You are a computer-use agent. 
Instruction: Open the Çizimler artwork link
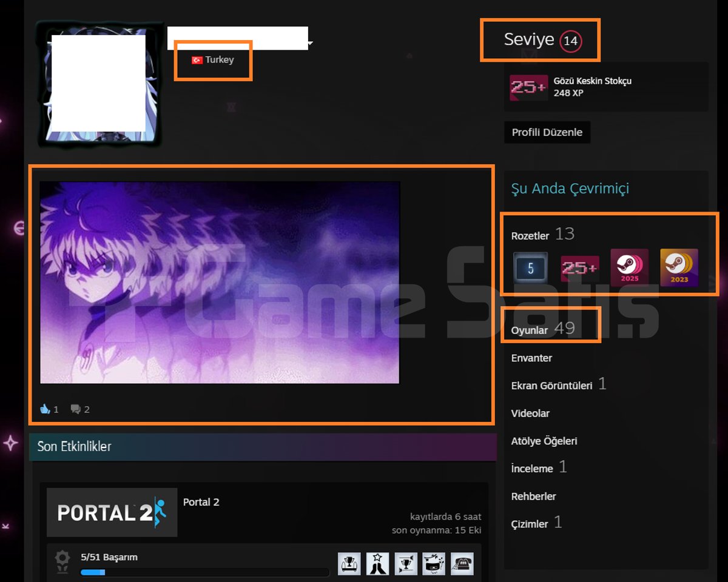pyautogui.click(x=530, y=524)
